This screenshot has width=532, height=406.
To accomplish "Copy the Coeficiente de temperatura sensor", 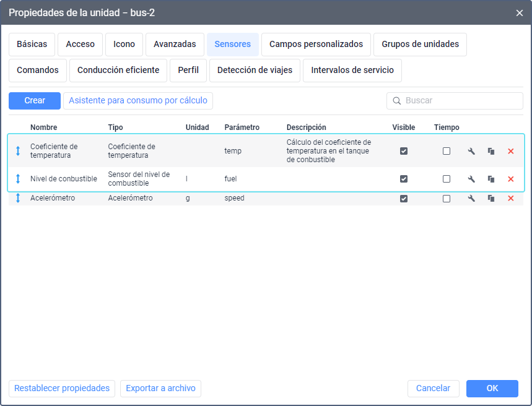I will 491,151.
